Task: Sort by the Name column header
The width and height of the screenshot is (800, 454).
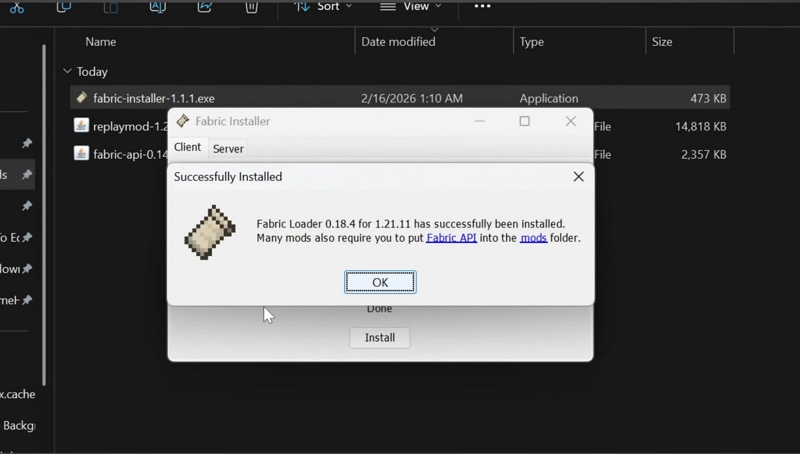Action: tap(101, 42)
